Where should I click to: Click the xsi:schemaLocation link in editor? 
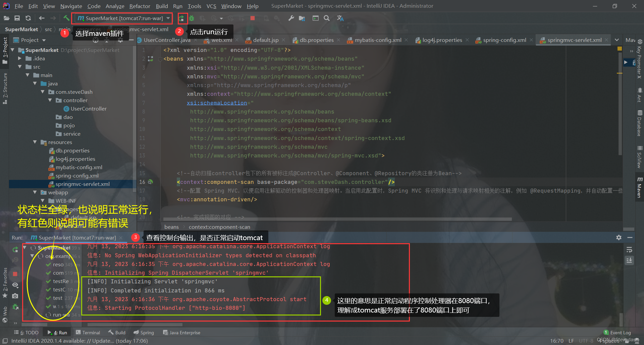point(217,103)
